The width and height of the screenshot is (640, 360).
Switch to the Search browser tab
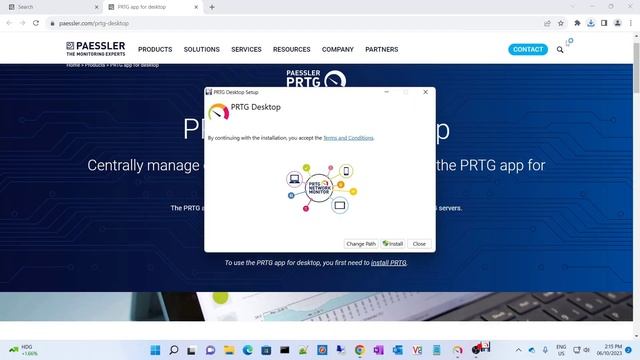coord(51,7)
